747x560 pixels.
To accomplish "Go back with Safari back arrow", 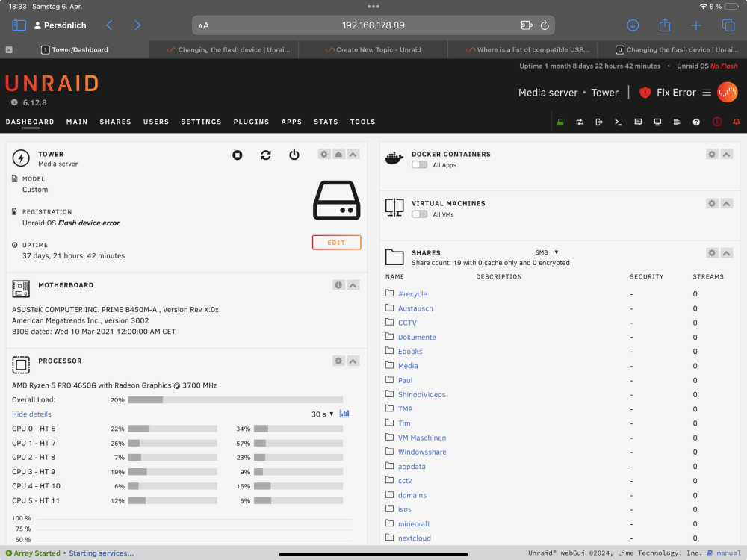I will 109,25.
